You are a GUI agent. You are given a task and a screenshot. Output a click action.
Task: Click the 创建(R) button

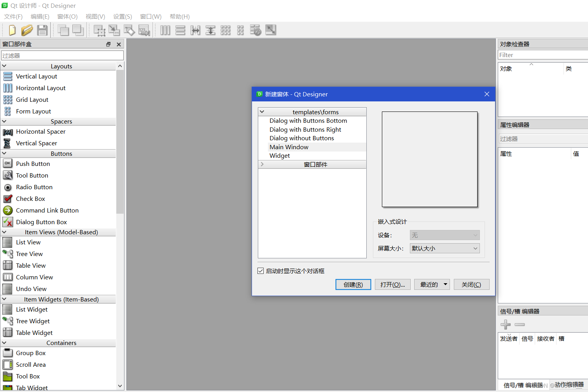click(x=353, y=284)
